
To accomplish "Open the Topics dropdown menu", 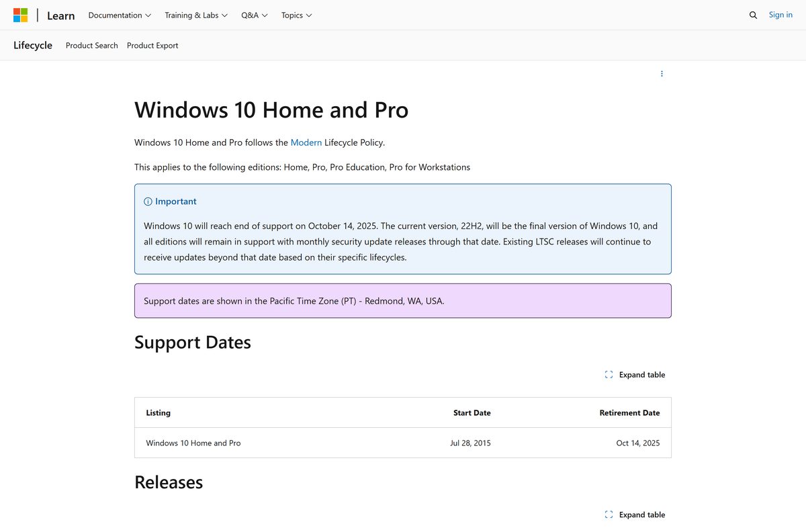I will pos(296,15).
